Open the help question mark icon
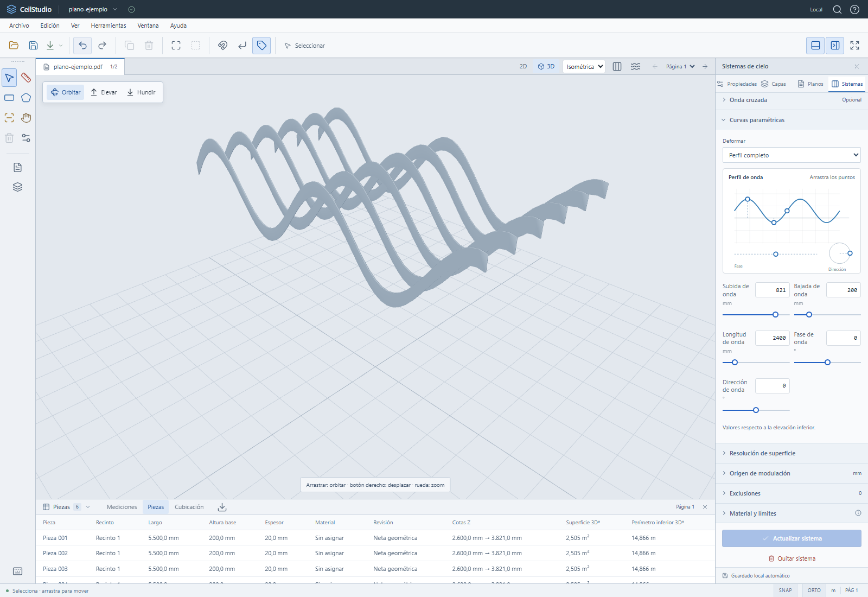This screenshot has height=597, width=868. [x=854, y=9]
